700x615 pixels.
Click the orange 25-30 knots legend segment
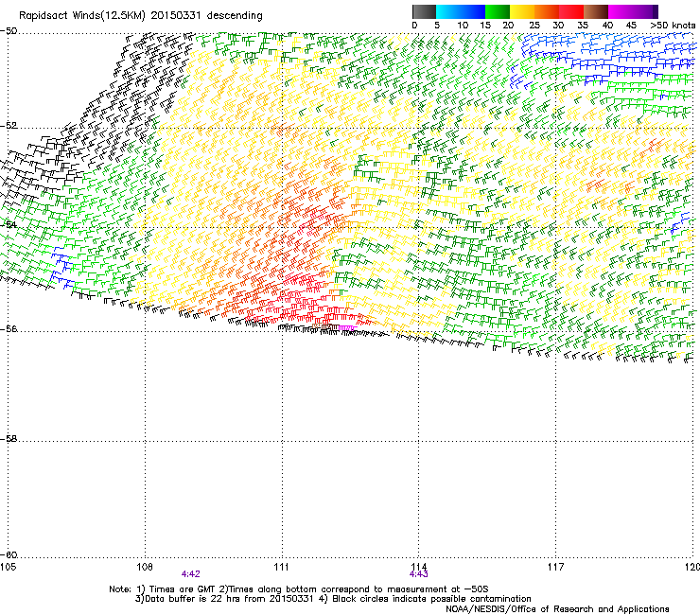pyautogui.click(x=547, y=11)
